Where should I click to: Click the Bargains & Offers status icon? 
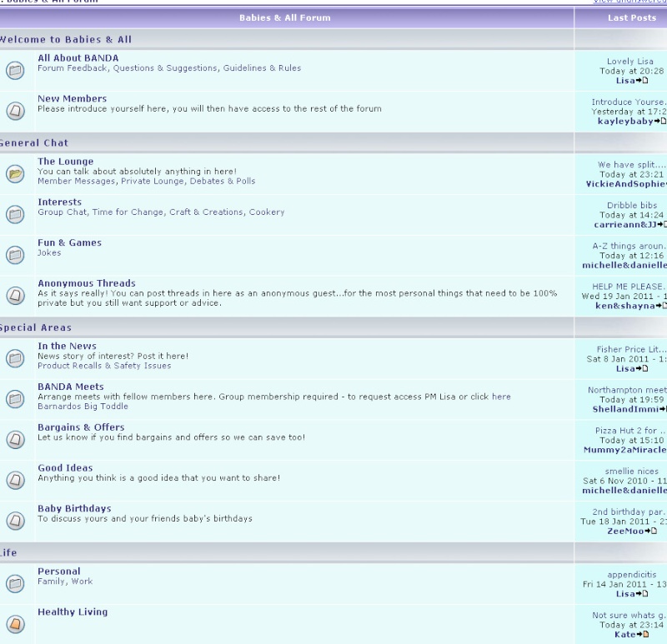coord(15,440)
